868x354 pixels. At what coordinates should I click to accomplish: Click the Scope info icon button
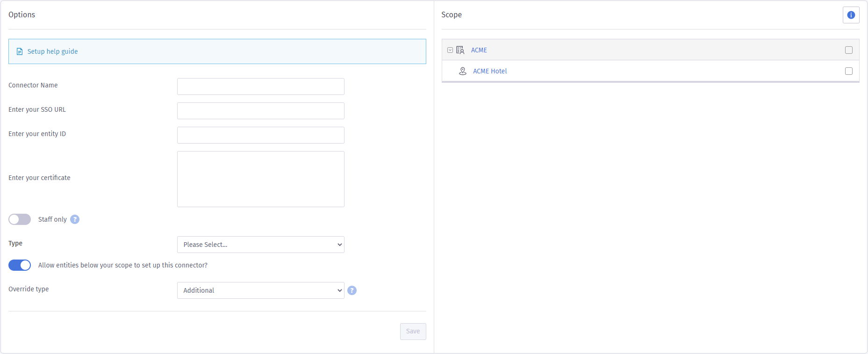tap(851, 15)
